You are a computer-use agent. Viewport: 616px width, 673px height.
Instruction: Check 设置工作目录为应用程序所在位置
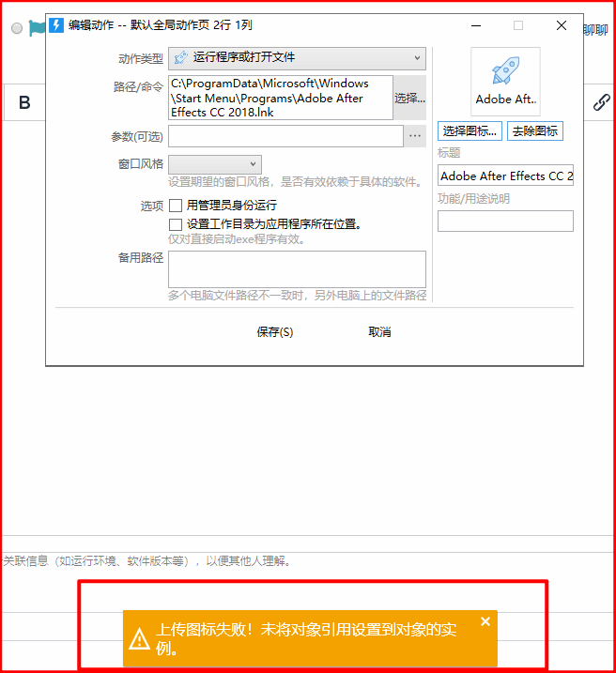coord(176,224)
